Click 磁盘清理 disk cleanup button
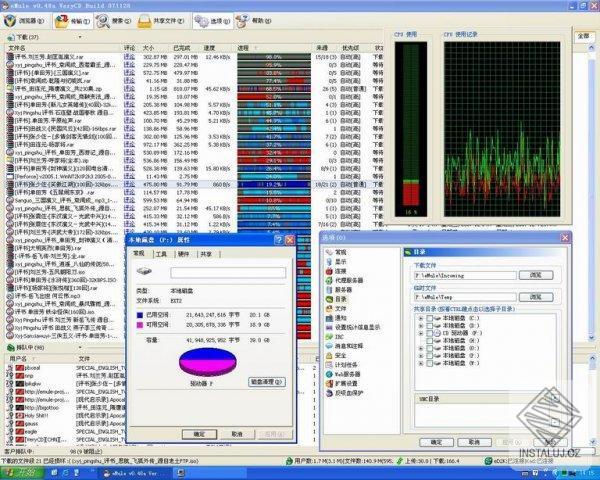Image resolution: width=600 pixels, height=480 pixels. (267, 382)
